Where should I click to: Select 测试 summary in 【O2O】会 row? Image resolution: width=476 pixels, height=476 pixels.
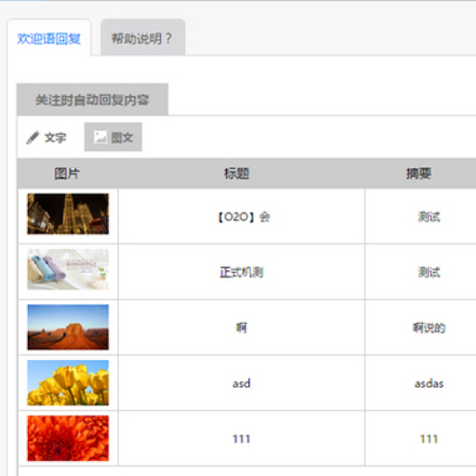click(x=429, y=217)
